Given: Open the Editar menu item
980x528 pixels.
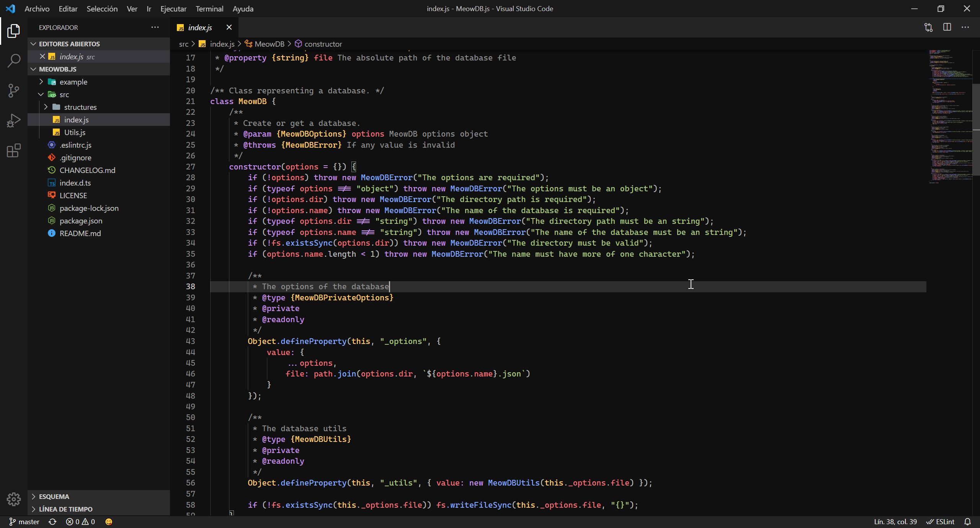Looking at the screenshot, I should [x=68, y=8].
